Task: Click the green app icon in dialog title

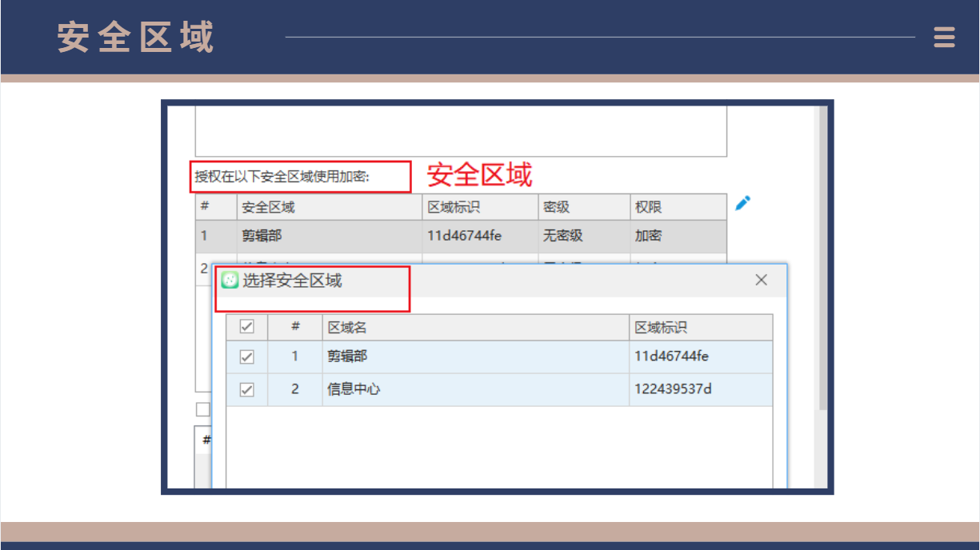Action: 230,280
